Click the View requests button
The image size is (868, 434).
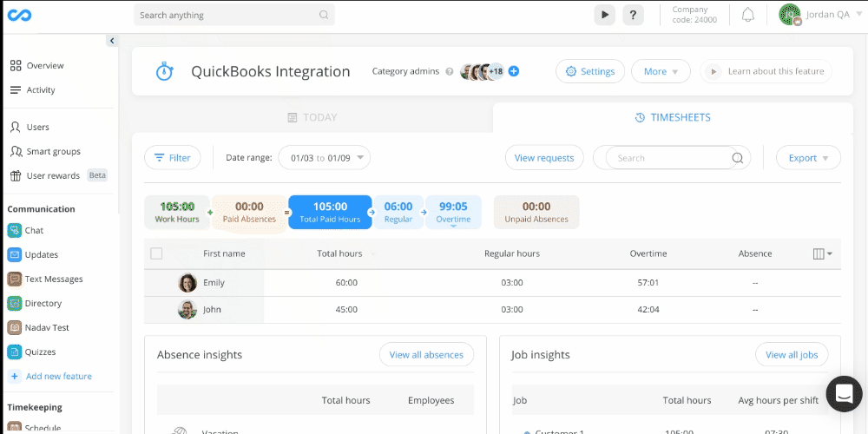(x=544, y=158)
